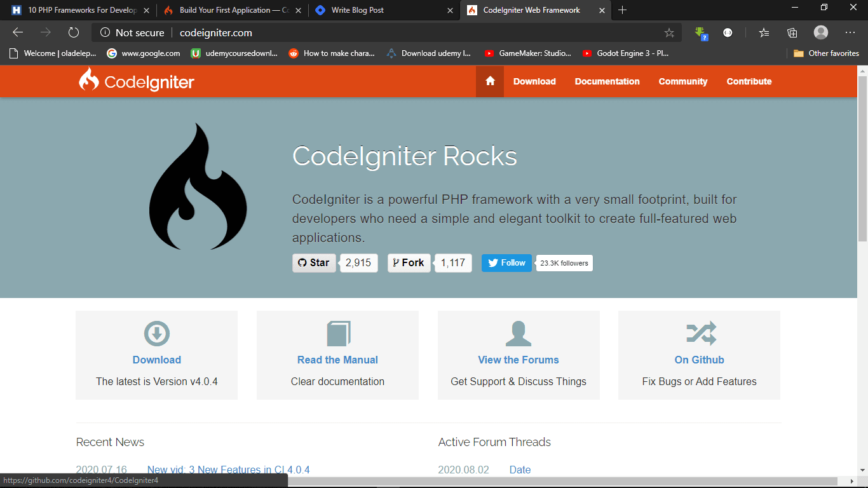The width and height of the screenshot is (868, 488).
Task: Click the circular Download arrow icon
Action: tap(156, 333)
